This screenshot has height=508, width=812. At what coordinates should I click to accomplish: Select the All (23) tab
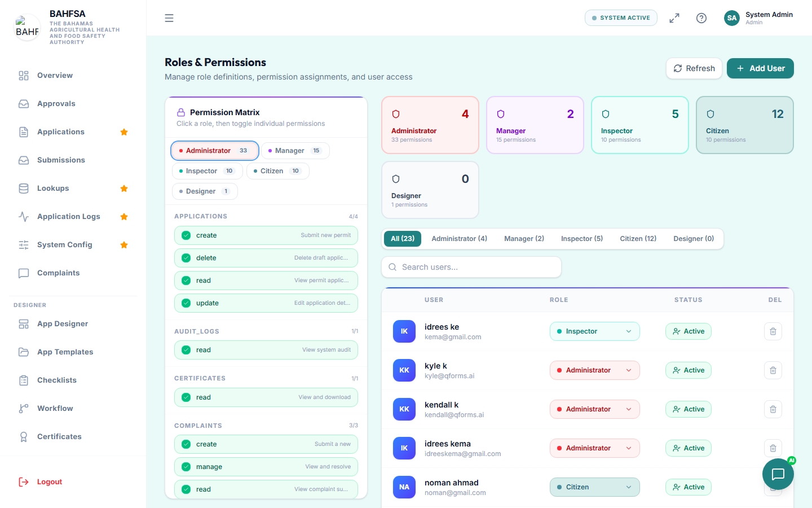click(x=403, y=239)
